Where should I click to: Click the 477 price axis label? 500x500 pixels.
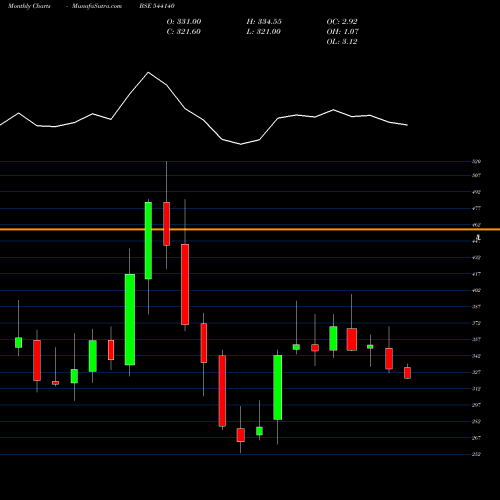[x=476, y=208]
